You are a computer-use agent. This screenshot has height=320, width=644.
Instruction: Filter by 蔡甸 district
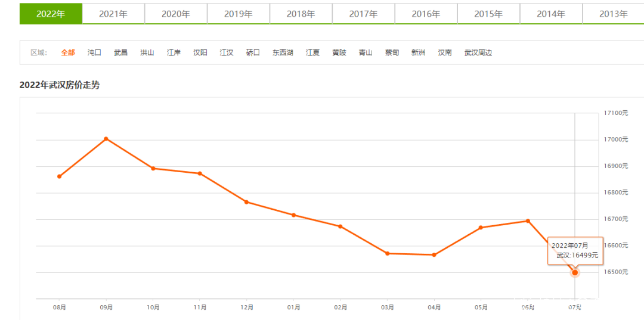coord(392,52)
